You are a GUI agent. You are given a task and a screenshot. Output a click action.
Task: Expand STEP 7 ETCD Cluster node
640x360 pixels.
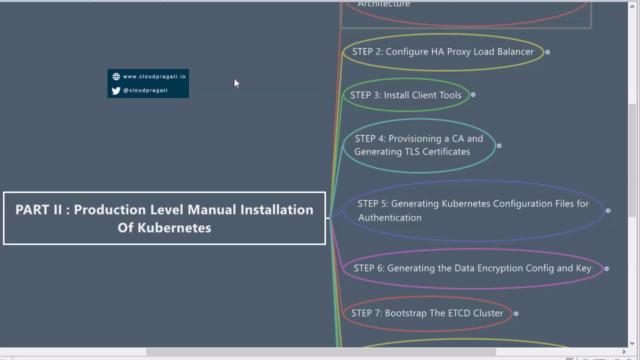click(x=516, y=313)
